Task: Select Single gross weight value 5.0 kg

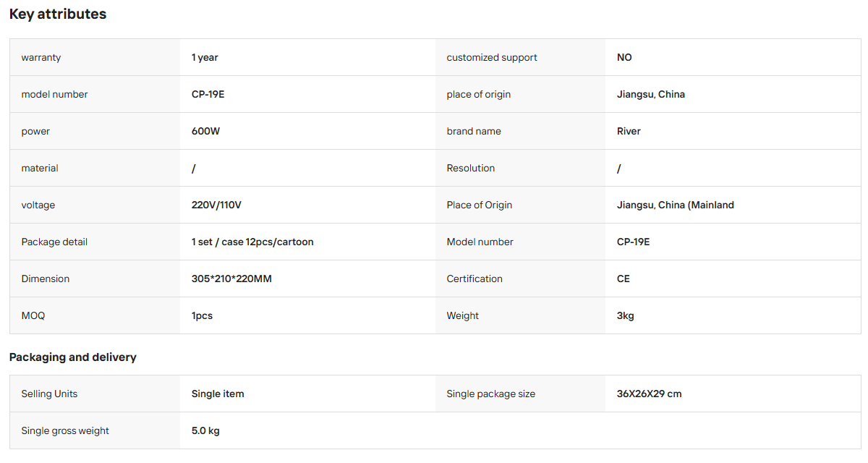Action: coord(205,430)
